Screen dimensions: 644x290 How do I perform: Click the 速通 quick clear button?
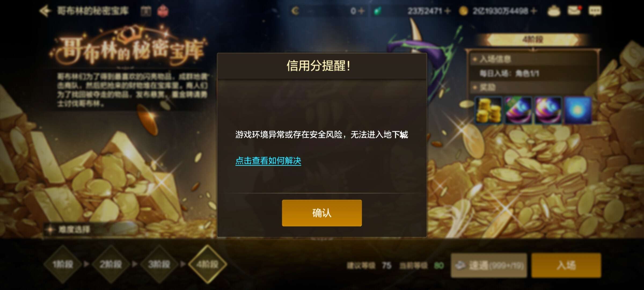489,265
